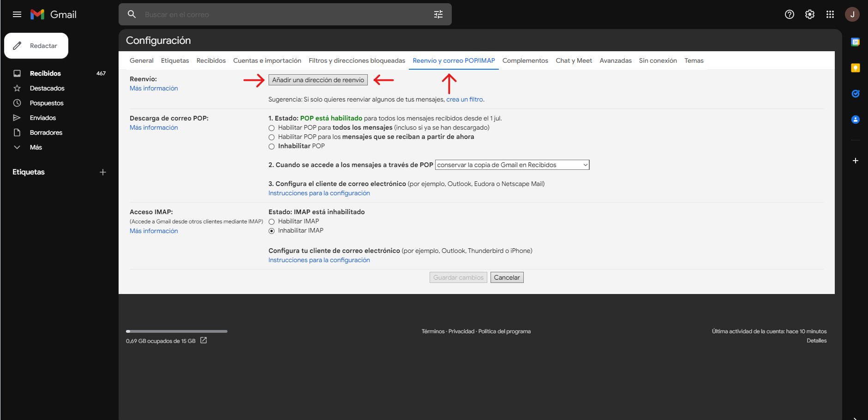Switch to the Etiquetas settings tab
Image resolution: width=868 pixels, height=420 pixels.
coord(175,60)
